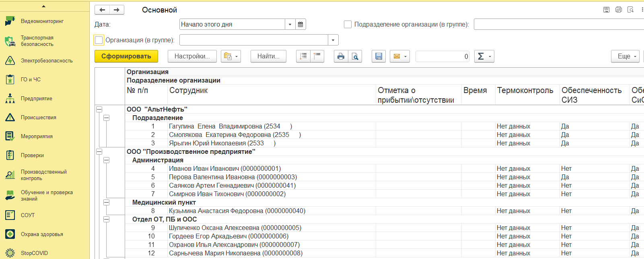
Task: Collapse the Администрация subgroup
Action: [x=106, y=160]
